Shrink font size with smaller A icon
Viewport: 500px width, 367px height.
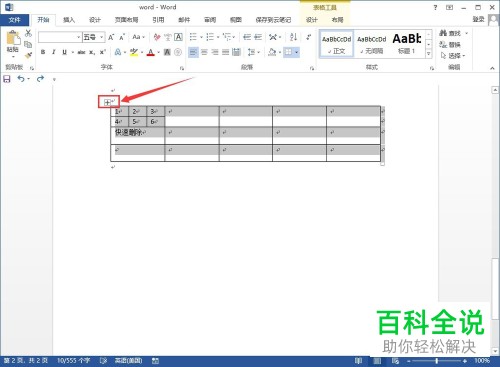pos(122,37)
